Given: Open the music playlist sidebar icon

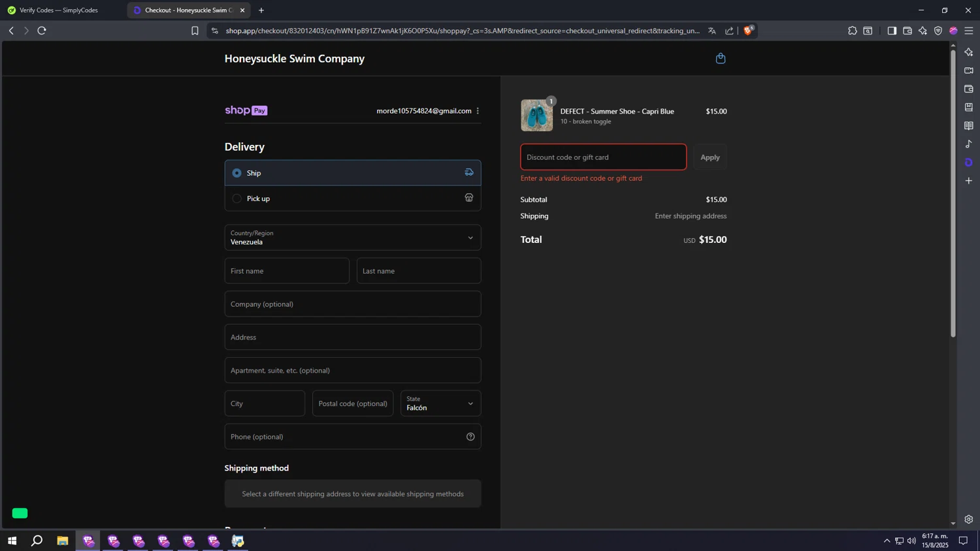Looking at the screenshot, I should (x=969, y=144).
